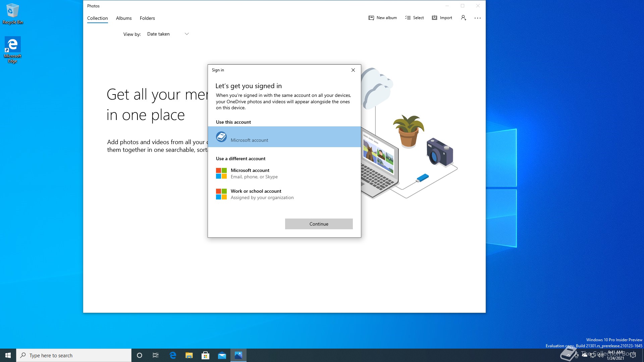Open File Explorer from taskbar

coord(189,355)
